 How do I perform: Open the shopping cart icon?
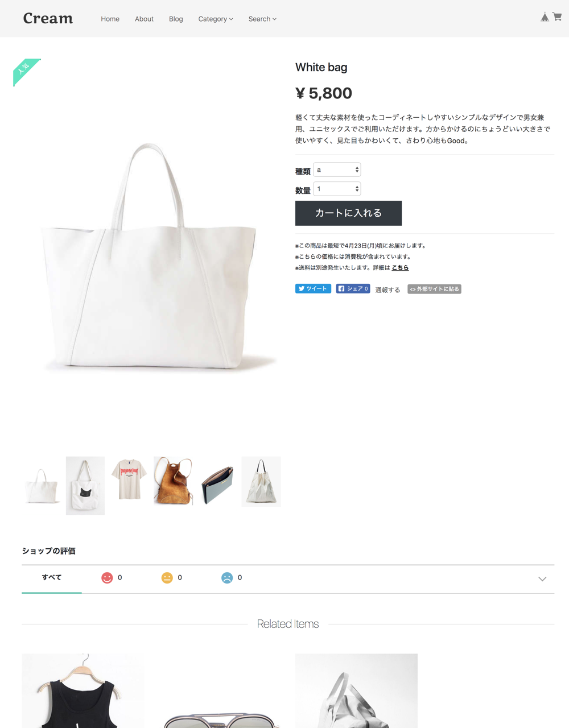pyautogui.click(x=558, y=17)
